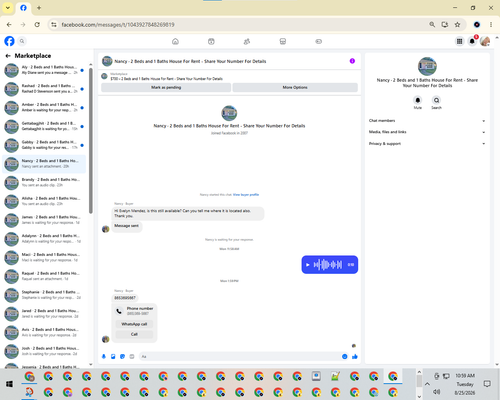Open the Friends icon in top navigation
Screen dimensions: 500x400
click(247, 41)
